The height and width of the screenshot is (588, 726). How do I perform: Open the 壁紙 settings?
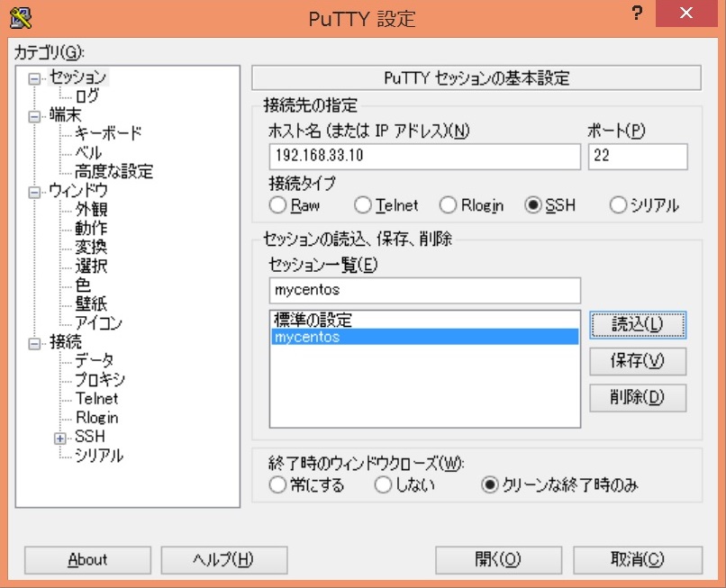tap(91, 304)
